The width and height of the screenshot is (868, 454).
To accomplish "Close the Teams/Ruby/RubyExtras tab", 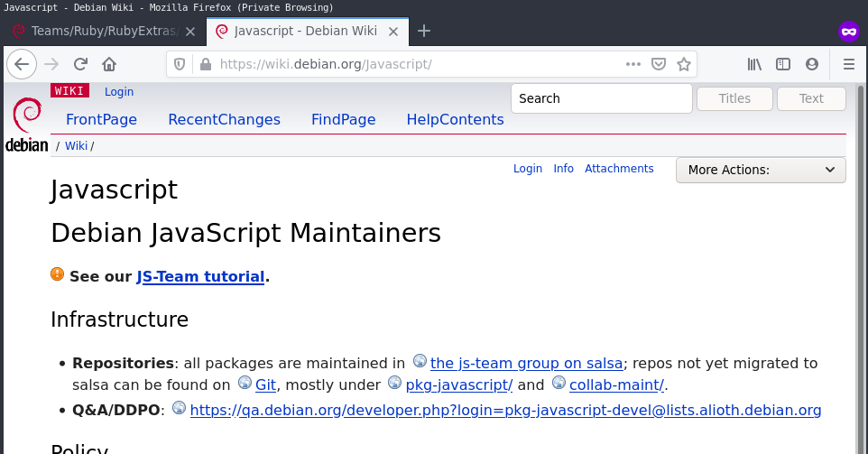I will (190, 32).
